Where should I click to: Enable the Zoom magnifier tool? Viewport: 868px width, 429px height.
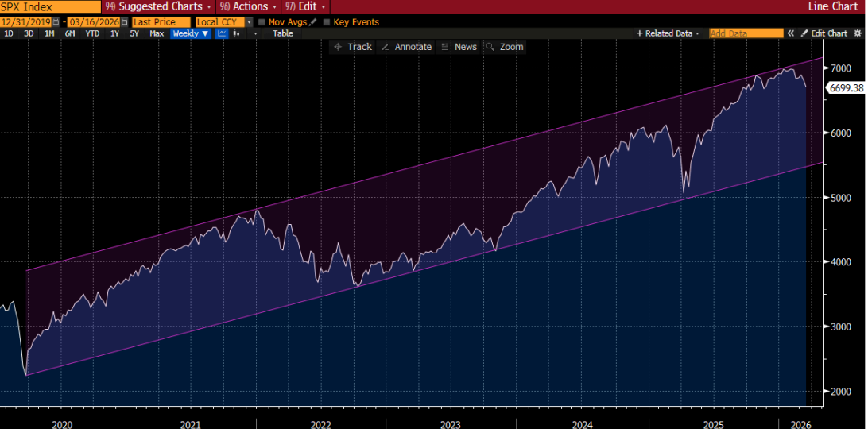(x=505, y=47)
